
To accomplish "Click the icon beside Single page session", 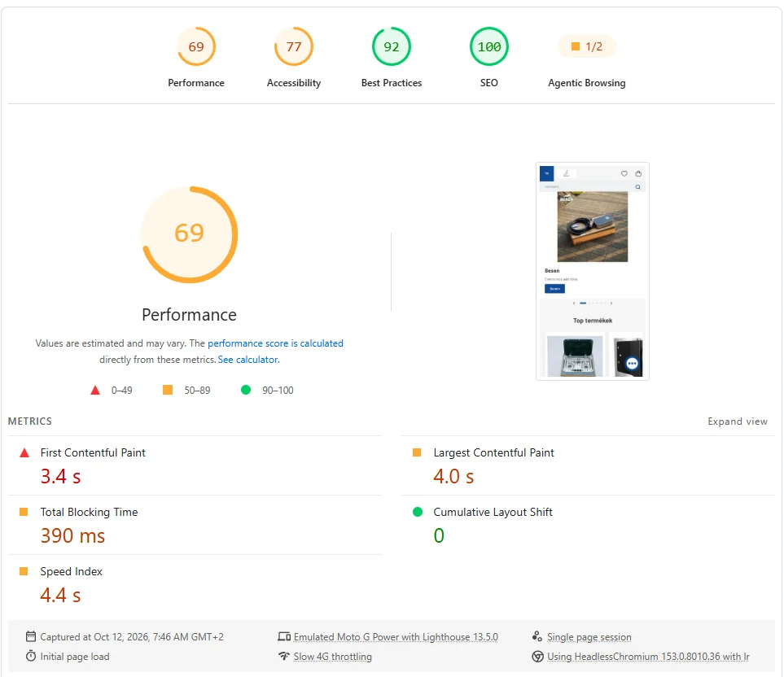I will [x=537, y=636].
